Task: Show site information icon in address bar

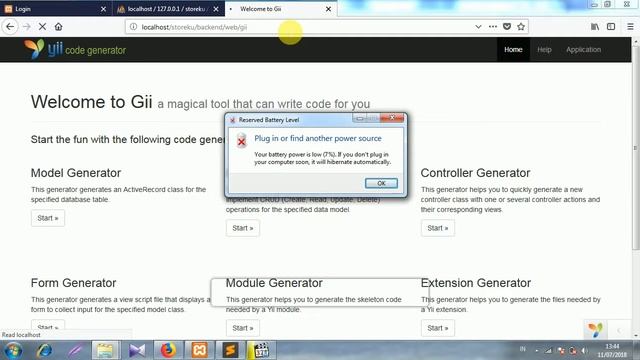Action: [x=133, y=27]
